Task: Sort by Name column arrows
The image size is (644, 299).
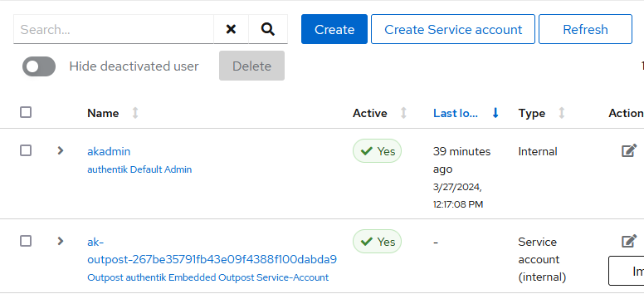Action: point(135,113)
